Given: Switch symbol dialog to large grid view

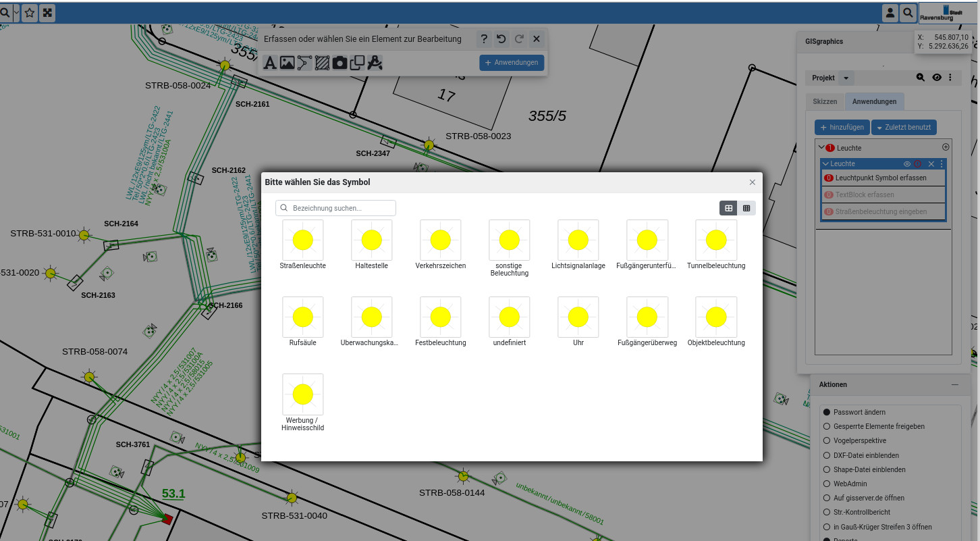Looking at the screenshot, I should click(728, 208).
